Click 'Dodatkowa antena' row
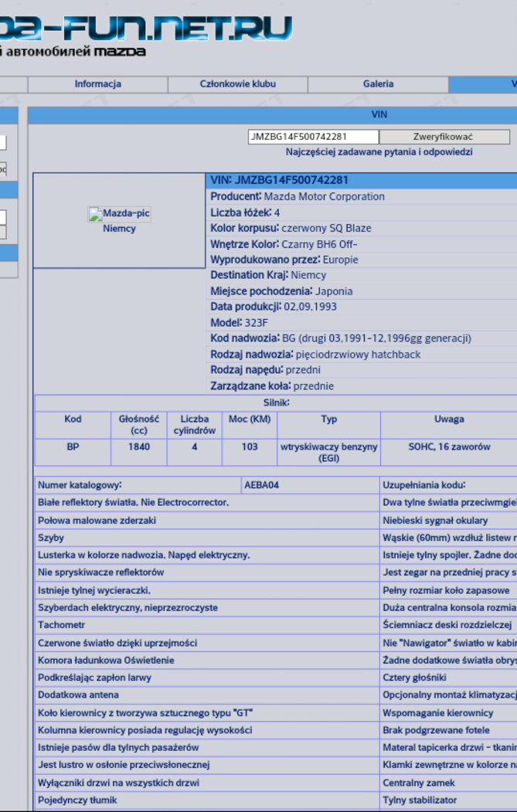This screenshot has width=517, height=812. (207, 695)
